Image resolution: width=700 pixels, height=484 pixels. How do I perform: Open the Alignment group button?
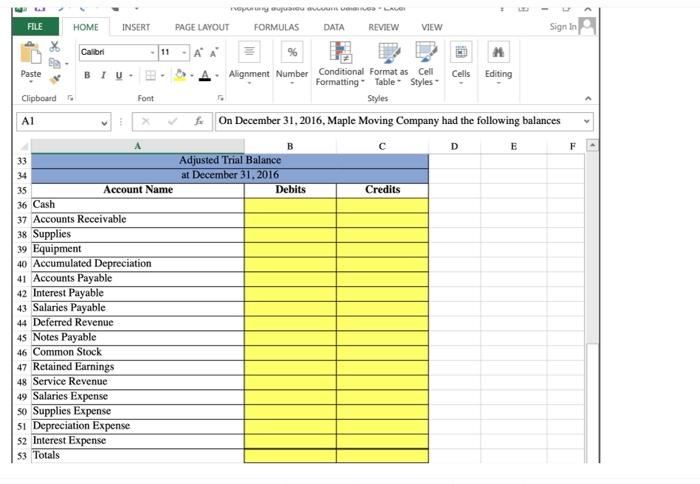point(249,63)
